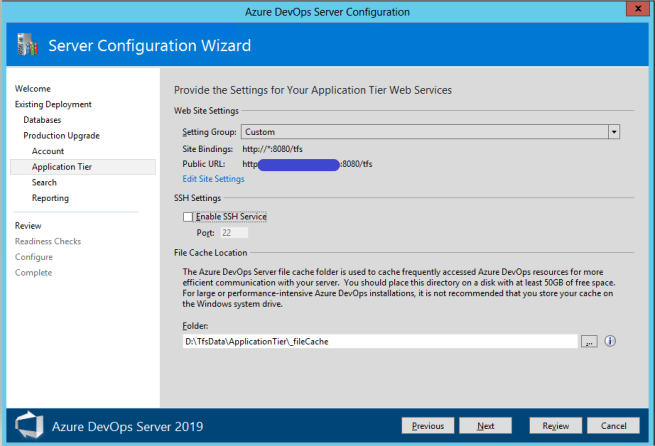Image resolution: width=655 pixels, height=446 pixels.
Task: Click the Server Configuration Wizard title text
Action: point(150,46)
